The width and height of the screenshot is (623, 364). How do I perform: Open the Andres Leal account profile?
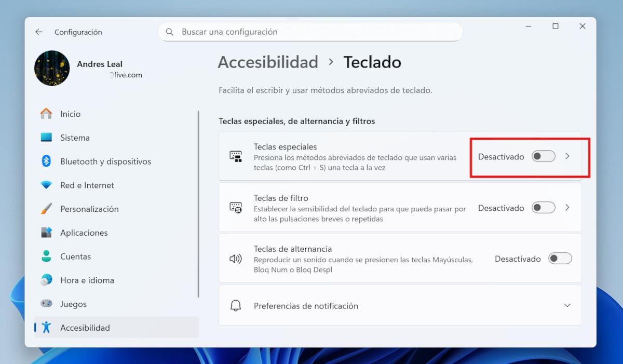click(x=88, y=69)
